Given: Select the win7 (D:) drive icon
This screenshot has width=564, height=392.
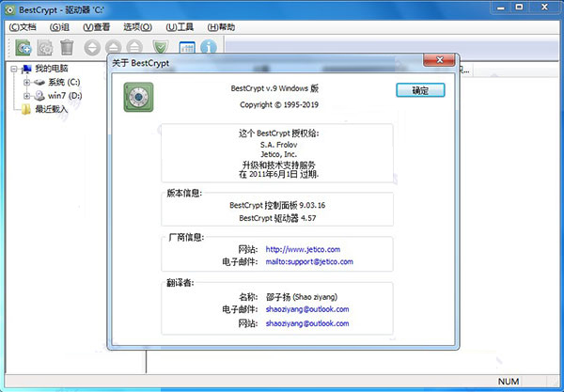Looking at the screenshot, I should point(39,96).
